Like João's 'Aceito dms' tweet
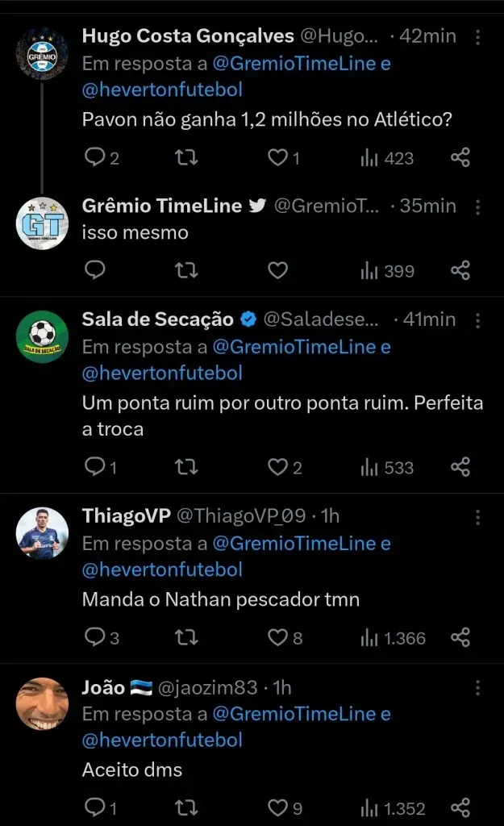This screenshot has width=504, height=826. tap(277, 807)
